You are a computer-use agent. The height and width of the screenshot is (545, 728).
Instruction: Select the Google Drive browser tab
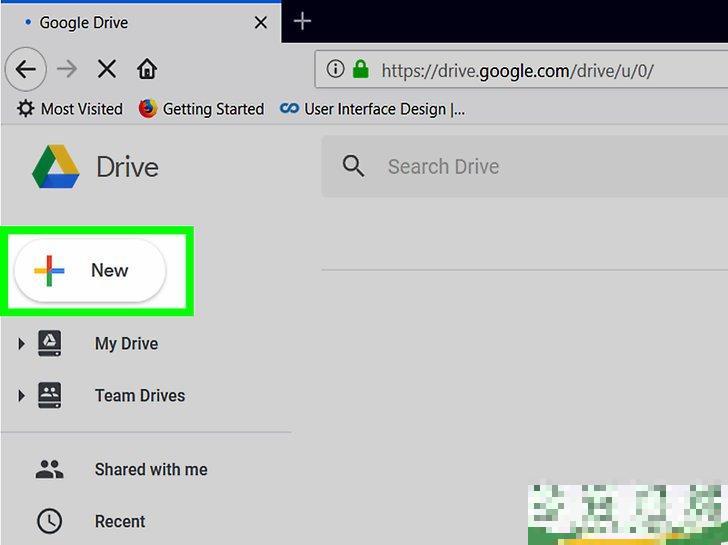pyautogui.click(x=120, y=22)
